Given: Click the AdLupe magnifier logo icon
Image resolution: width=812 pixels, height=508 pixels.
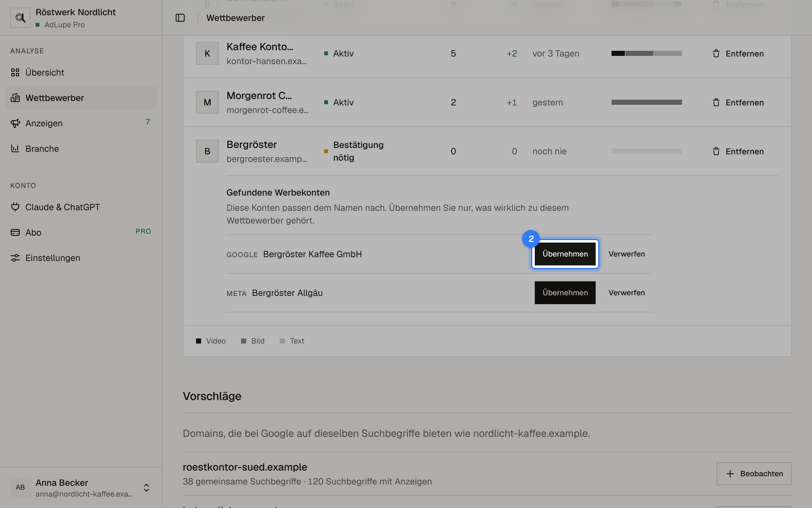Looking at the screenshot, I should coord(20,18).
